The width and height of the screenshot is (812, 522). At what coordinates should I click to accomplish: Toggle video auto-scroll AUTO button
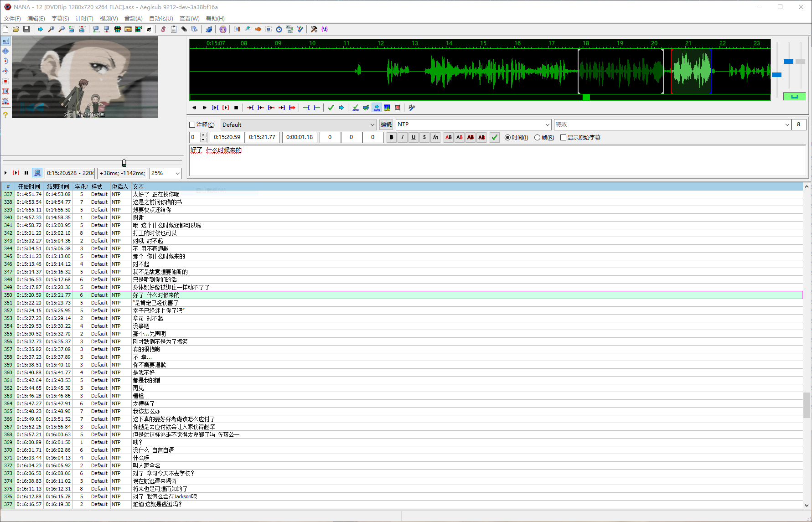37,173
